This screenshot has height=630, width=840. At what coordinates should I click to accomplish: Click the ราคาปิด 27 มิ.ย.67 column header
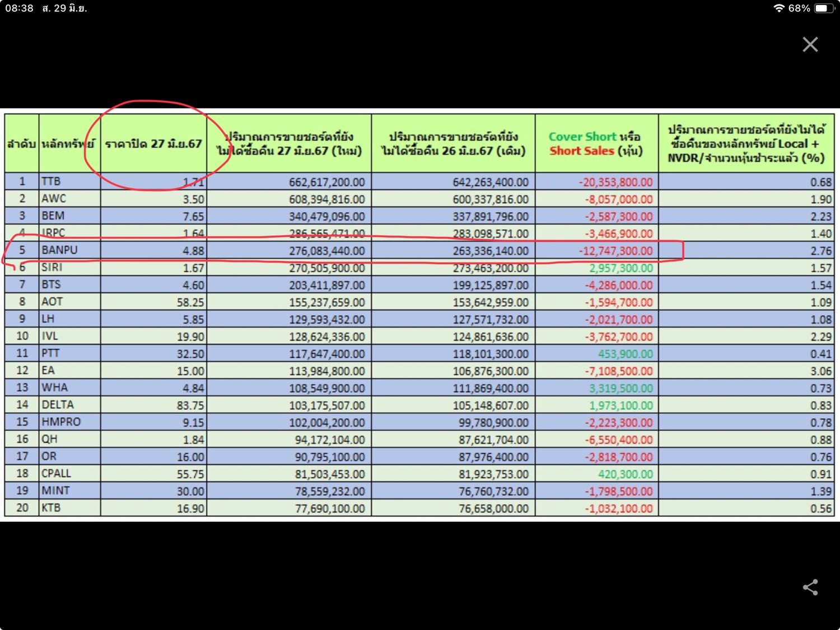click(153, 143)
